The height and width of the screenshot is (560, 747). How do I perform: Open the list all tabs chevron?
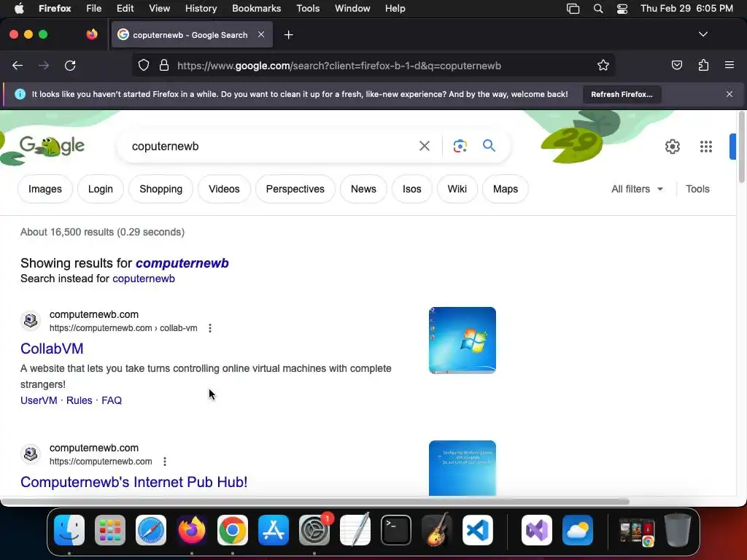point(703,34)
